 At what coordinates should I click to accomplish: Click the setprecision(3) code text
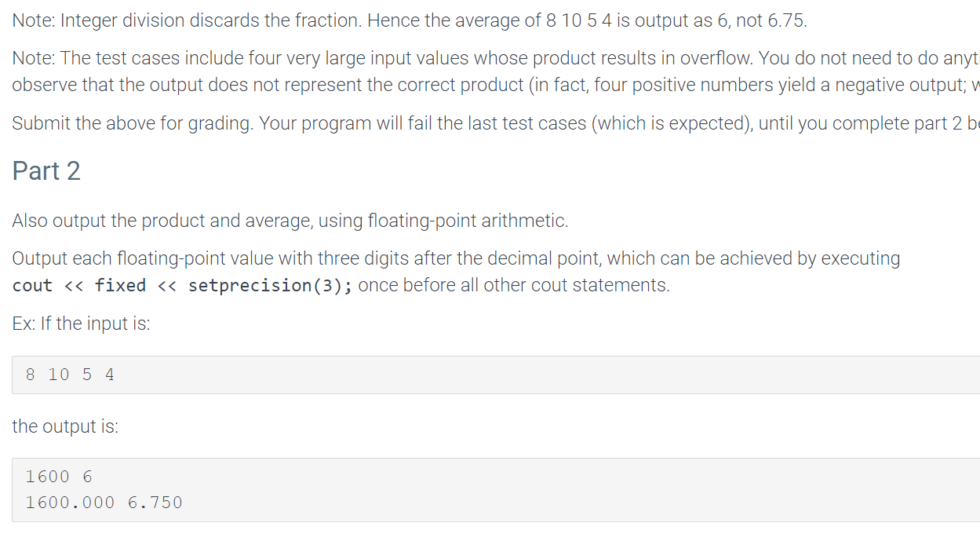(x=270, y=285)
